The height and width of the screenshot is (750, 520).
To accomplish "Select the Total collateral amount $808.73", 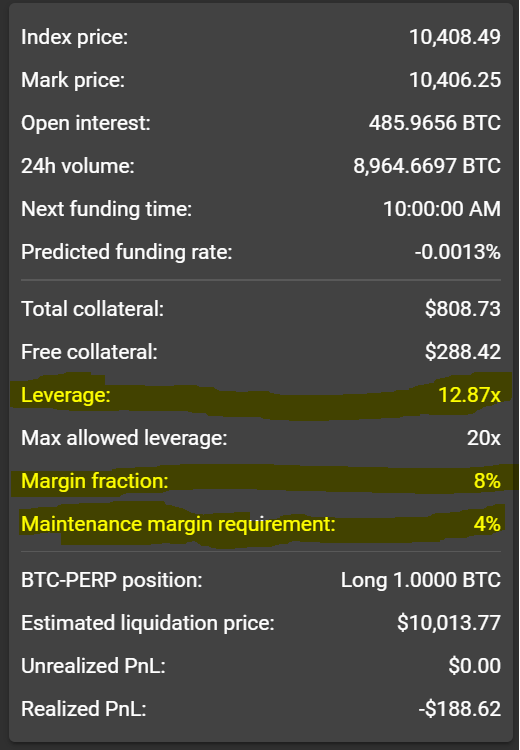I will coord(463,309).
